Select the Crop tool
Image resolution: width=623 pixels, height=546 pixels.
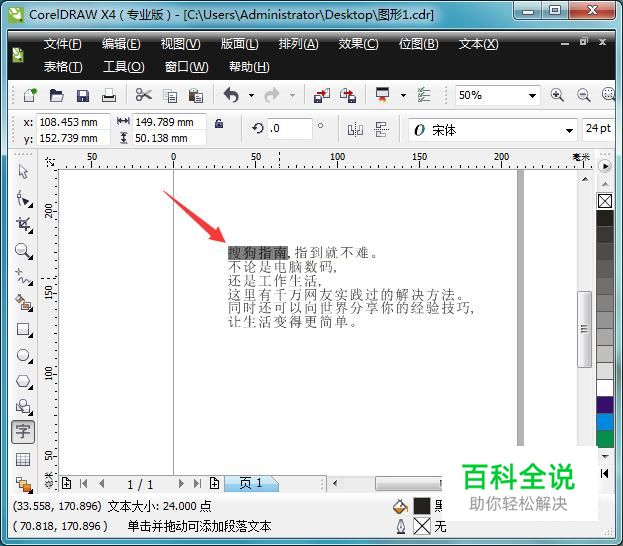pos(24,225)
